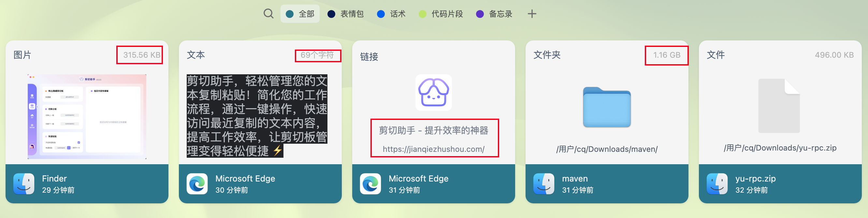Click the blue maven folder icon
868x218 pixels.
(x=606, y=107)
